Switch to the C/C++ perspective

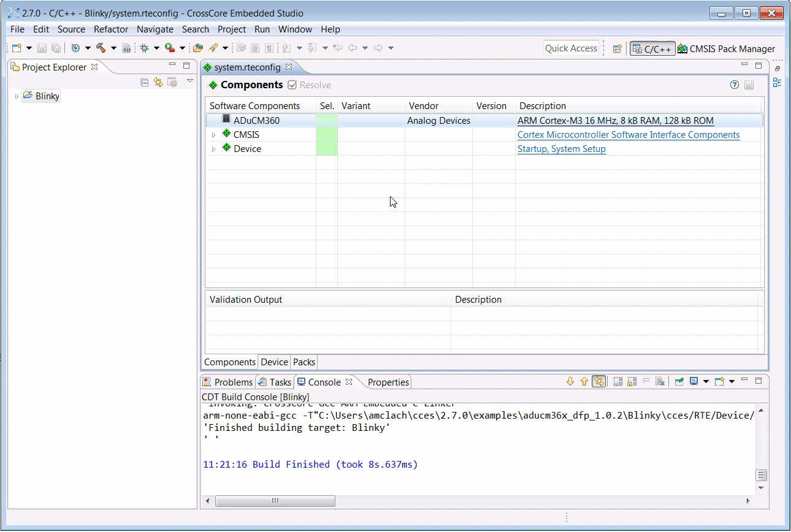click(652, 49)
